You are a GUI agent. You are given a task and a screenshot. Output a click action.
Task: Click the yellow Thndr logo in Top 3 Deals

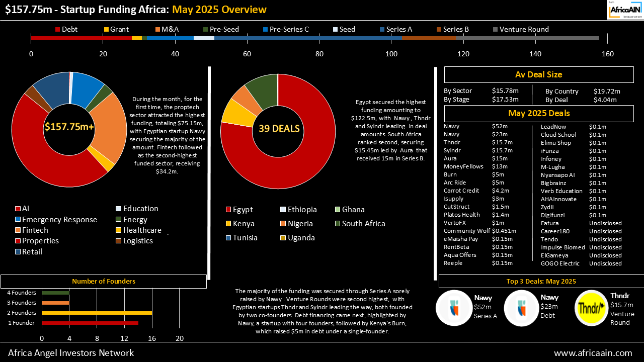[x=591, y=308]
